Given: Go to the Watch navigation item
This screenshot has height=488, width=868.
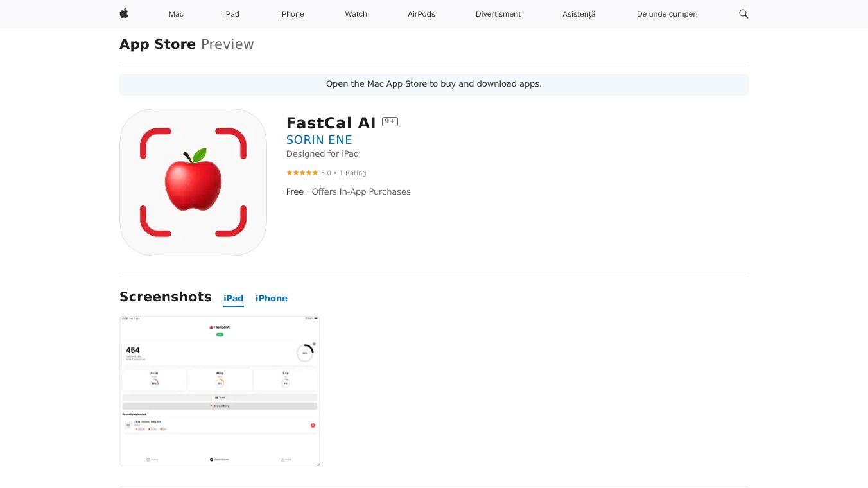Looking at the screenshot, I should point(356,14).
